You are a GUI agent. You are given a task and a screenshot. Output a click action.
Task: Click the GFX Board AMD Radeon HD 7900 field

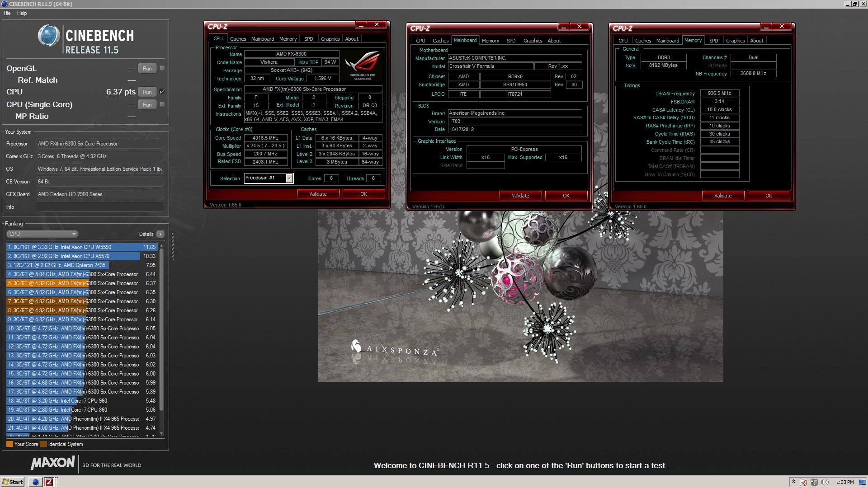(99, 194)
